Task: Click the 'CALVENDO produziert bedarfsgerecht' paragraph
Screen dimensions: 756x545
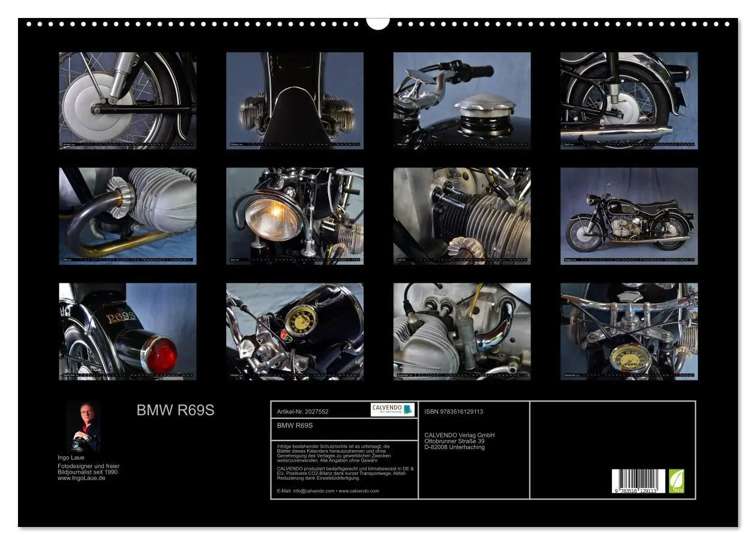Action: pyautogui.click(x=346, y=473)
